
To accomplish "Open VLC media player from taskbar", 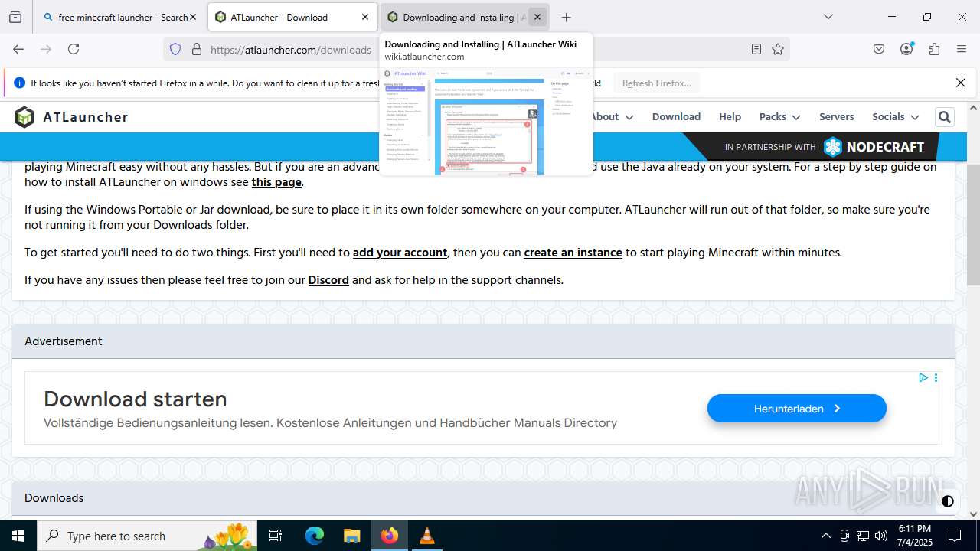I will click(x=427, y=536).
